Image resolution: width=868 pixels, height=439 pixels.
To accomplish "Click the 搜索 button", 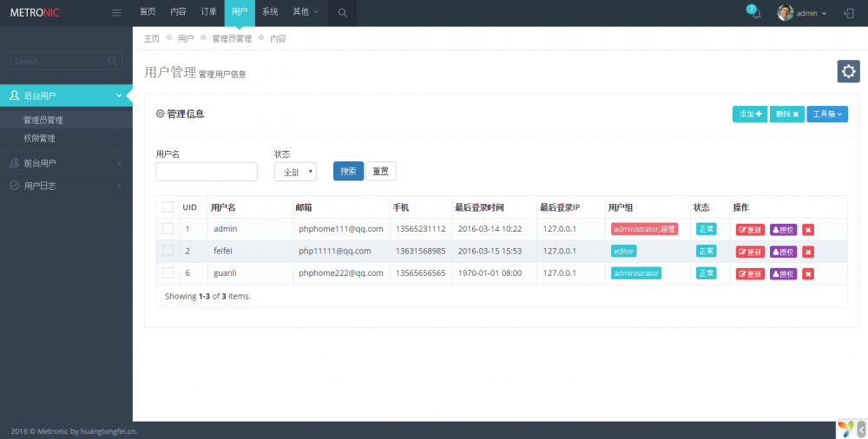I will (x=348, y=171).
